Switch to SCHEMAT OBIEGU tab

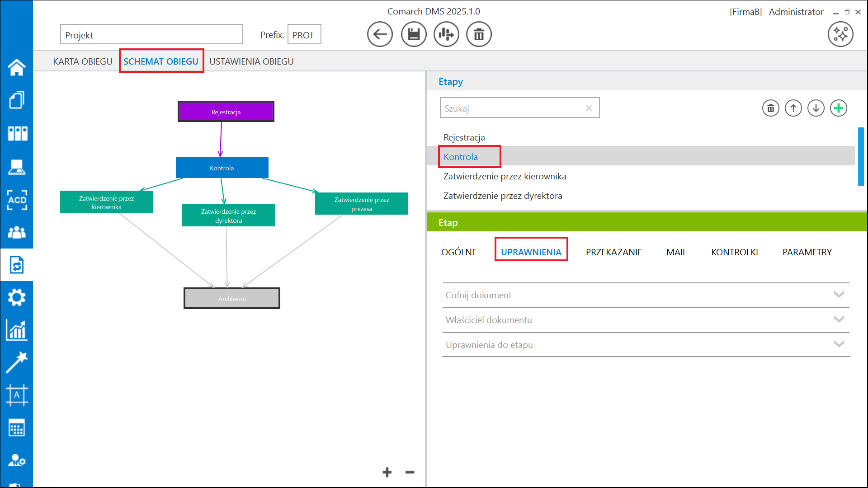point(161,61)
